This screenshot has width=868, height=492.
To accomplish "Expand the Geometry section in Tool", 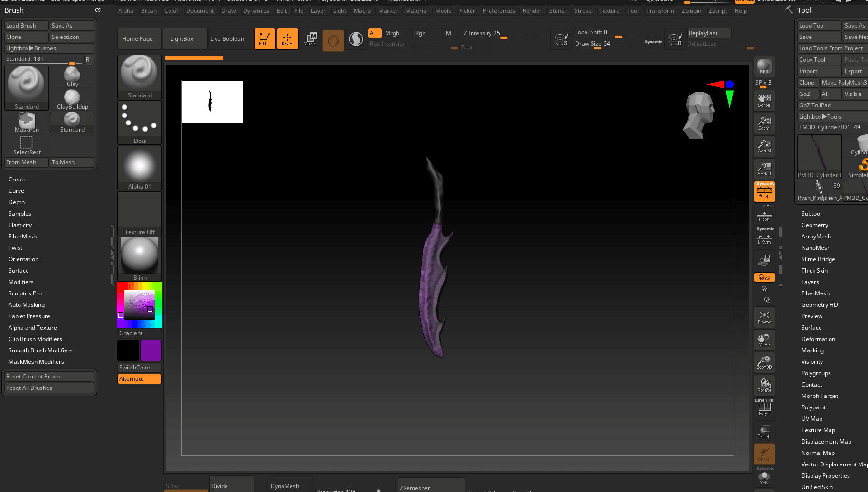I will point(814,225).
